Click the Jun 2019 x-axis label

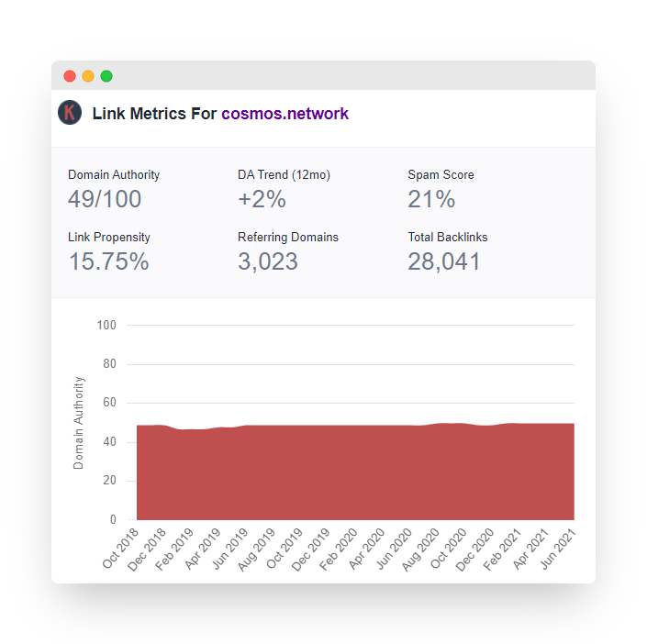tap(230, 549)
